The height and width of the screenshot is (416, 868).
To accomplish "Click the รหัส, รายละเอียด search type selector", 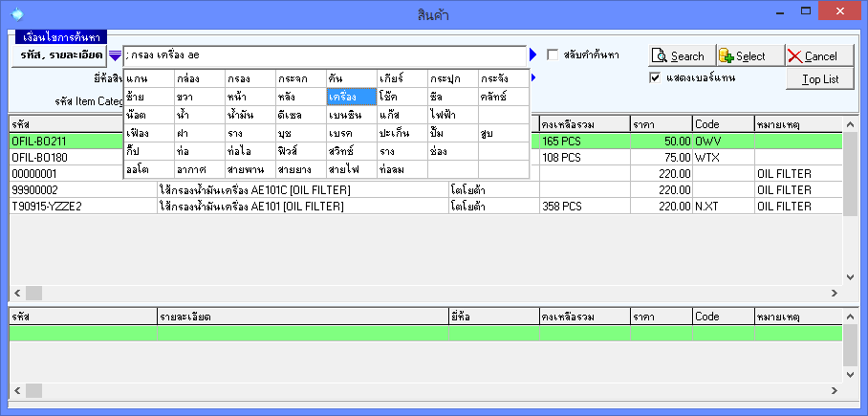I will pos(61,55).
